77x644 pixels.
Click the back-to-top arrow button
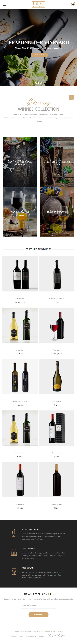click(x=71, y=97)
